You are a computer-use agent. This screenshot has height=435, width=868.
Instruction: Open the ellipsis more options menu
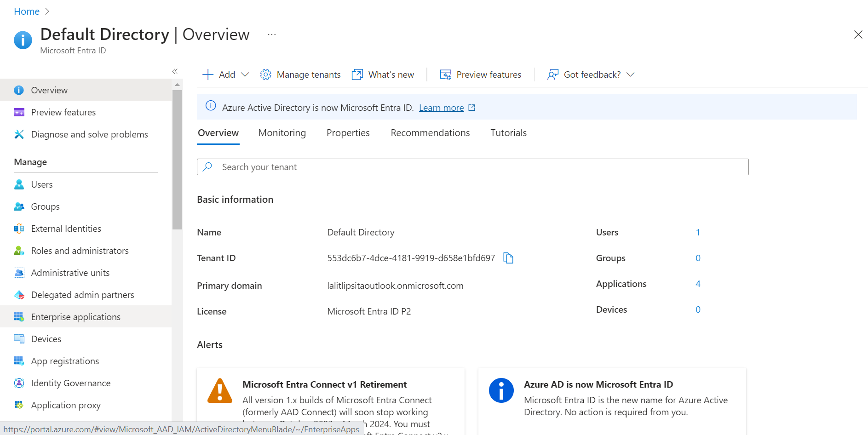click(272, 34)
